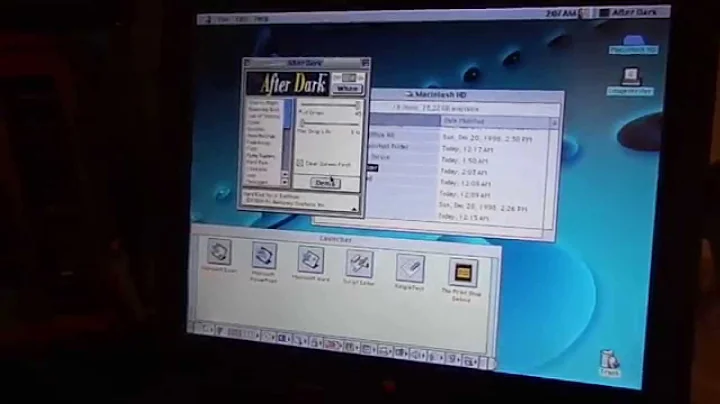Open the File menu in menu bar
The width and height of the screenshot is (720, 404).
click(223, 19)
